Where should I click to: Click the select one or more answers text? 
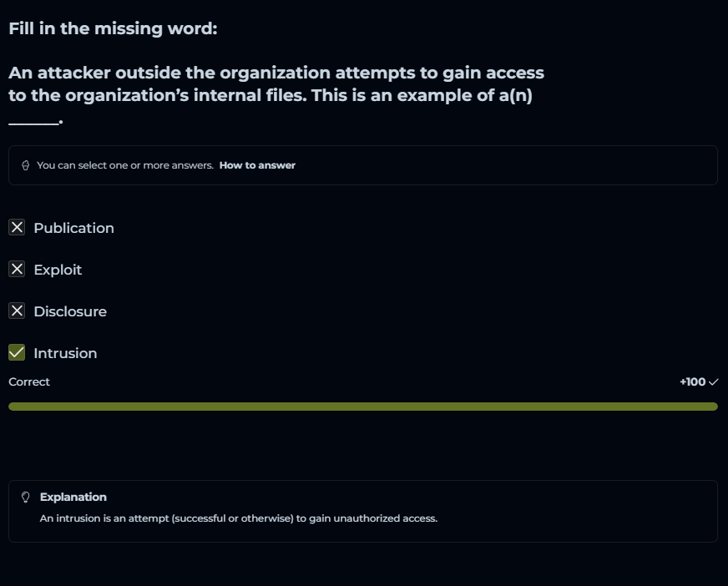click(125, 165)
